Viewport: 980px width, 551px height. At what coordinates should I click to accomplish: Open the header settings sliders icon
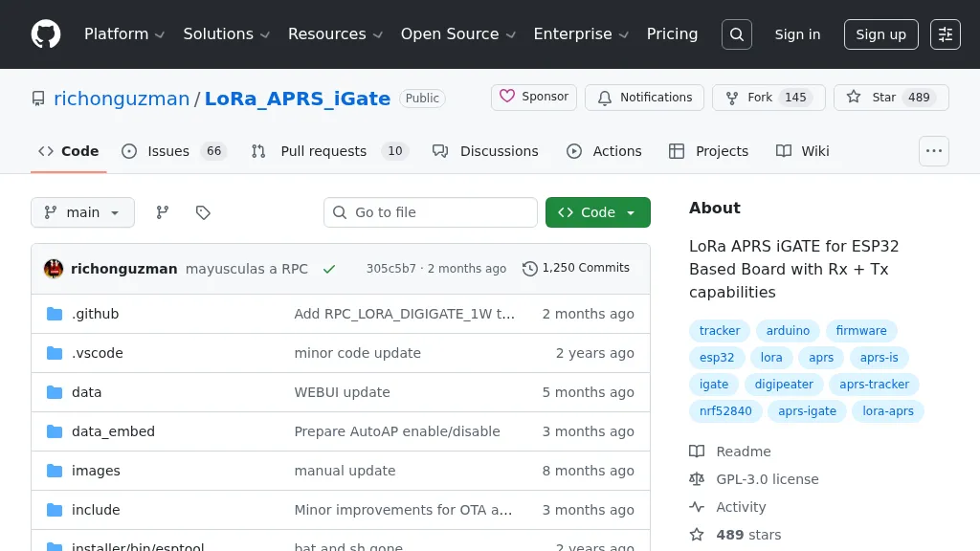945,34
